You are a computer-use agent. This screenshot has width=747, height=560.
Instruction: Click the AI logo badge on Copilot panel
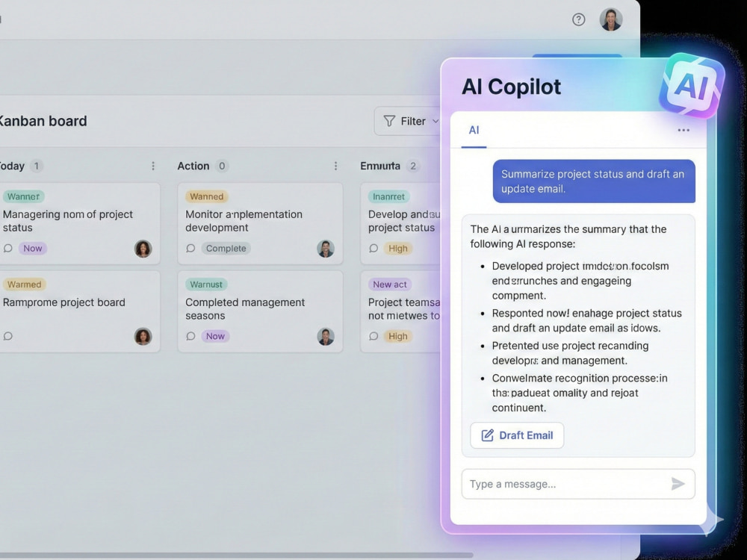coord(692,86)
